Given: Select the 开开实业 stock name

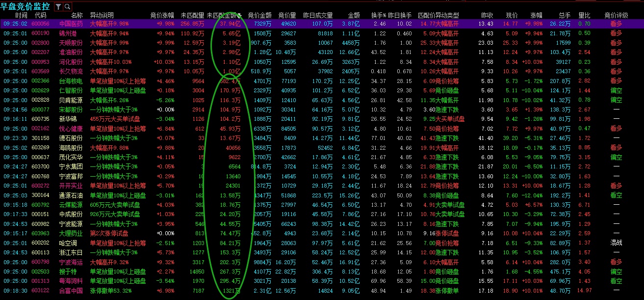Looking at the screenshot, I should 71,186.
